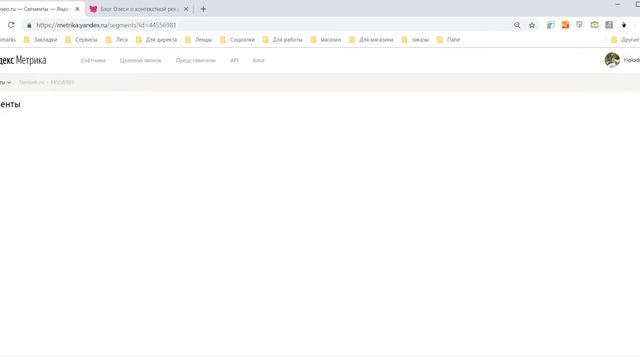Open the Ленды bookmarks folder
The image size is (640, 360).
pos(198,40)
